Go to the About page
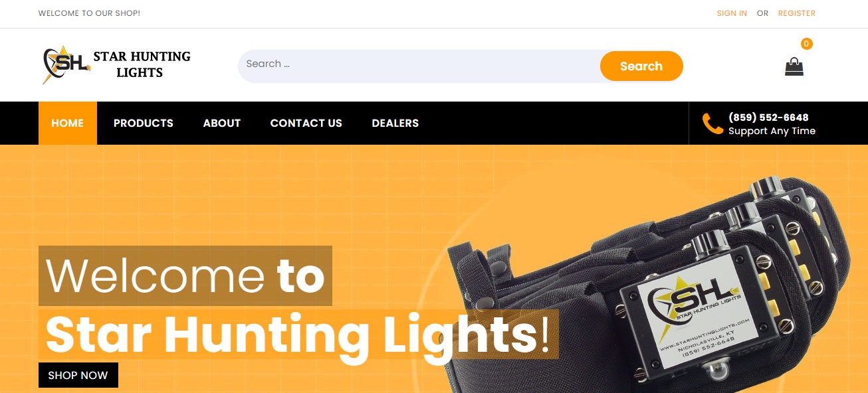 (x=222, y=123)
